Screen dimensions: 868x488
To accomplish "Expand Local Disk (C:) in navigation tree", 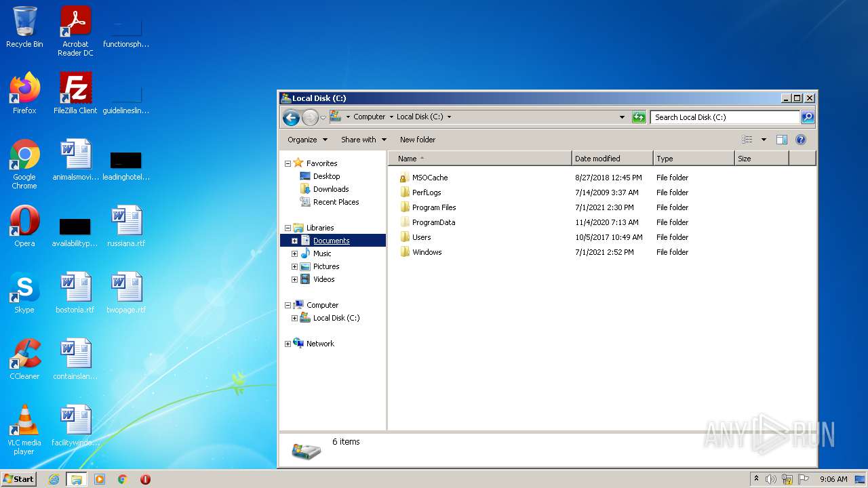I will pos(294,318).
